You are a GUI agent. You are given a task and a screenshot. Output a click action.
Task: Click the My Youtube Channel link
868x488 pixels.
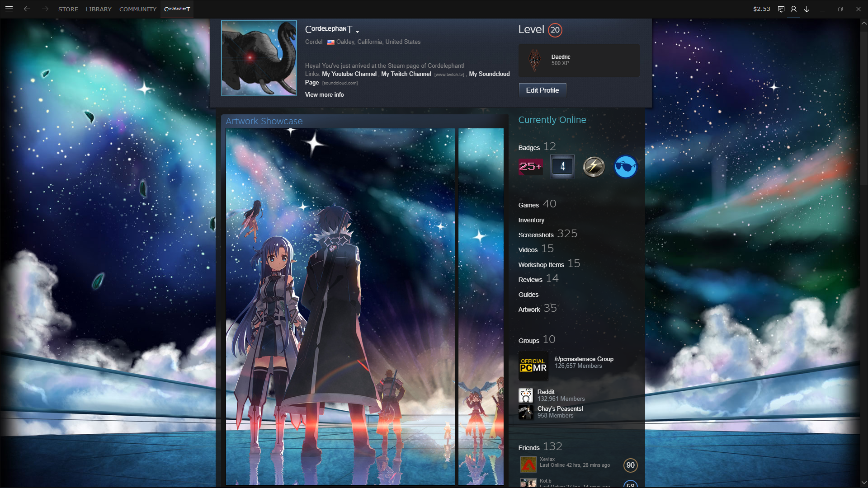[349, 73]
